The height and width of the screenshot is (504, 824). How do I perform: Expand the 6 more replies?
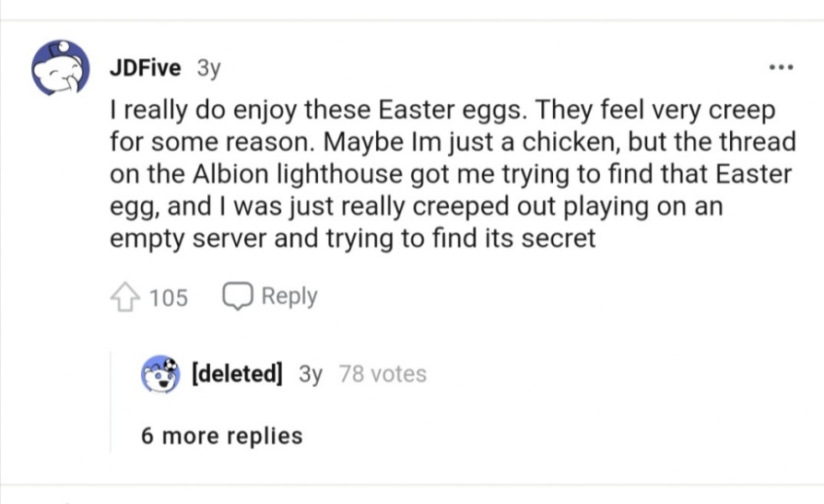(221, 436)
